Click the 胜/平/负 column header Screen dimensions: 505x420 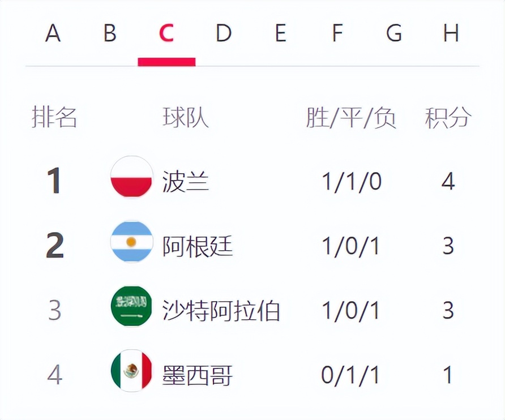351,118
